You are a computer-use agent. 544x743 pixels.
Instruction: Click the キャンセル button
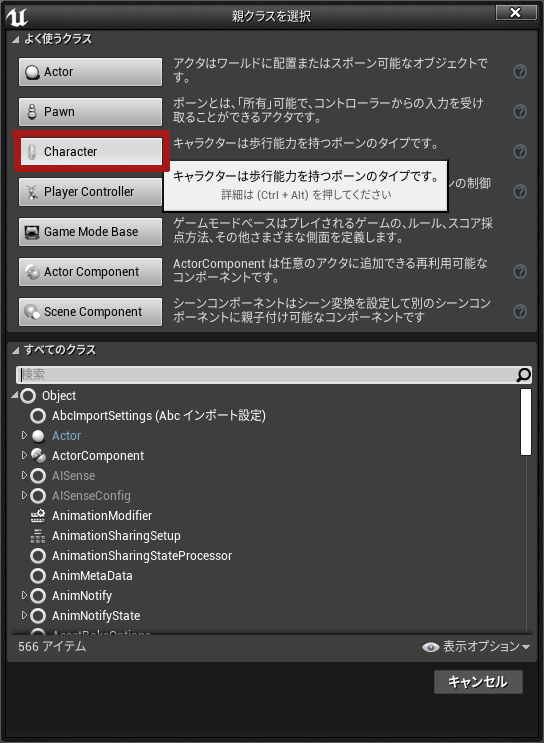478,682
